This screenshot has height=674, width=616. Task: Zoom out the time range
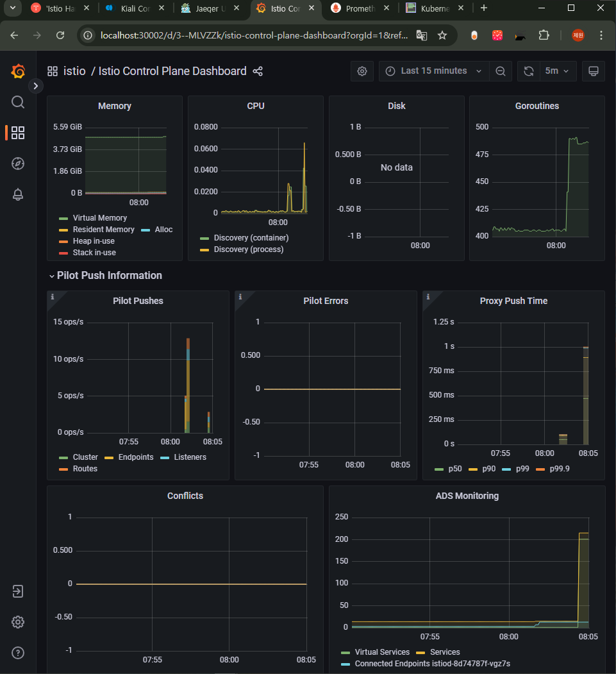[501, 71]
